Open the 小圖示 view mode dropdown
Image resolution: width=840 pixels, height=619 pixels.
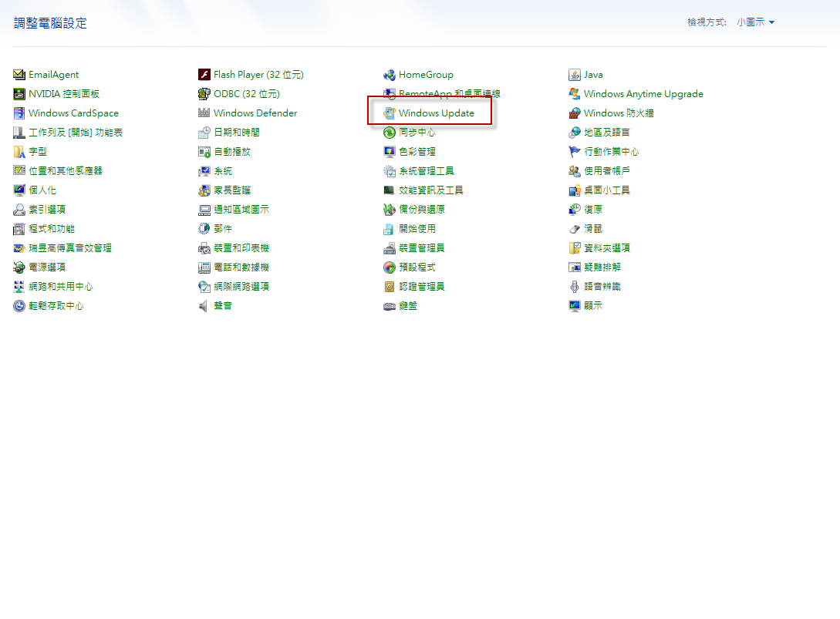pos(755,22)
